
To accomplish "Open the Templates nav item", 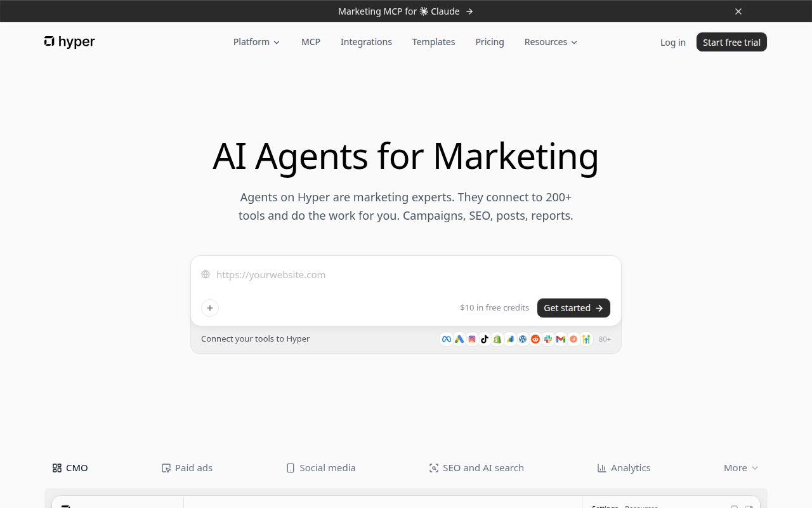I will click(x=433, y=42).
